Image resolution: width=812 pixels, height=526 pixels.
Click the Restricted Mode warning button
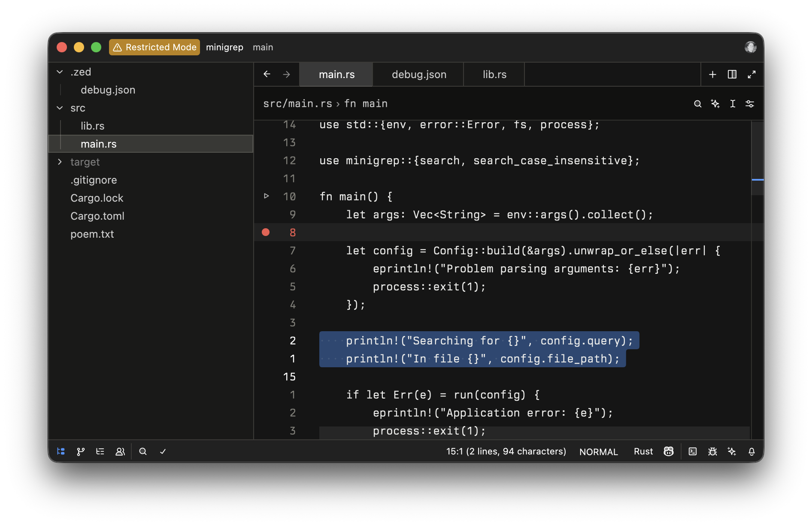pos(155,47)
